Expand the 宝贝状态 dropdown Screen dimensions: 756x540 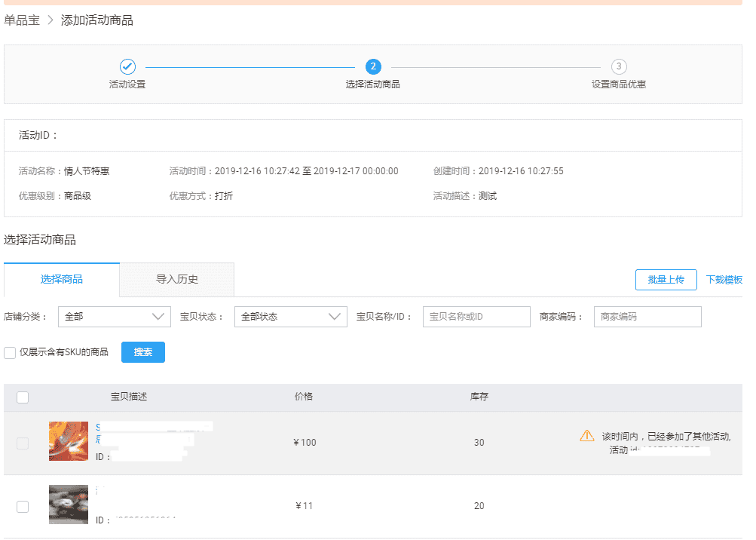pos(290,317)
